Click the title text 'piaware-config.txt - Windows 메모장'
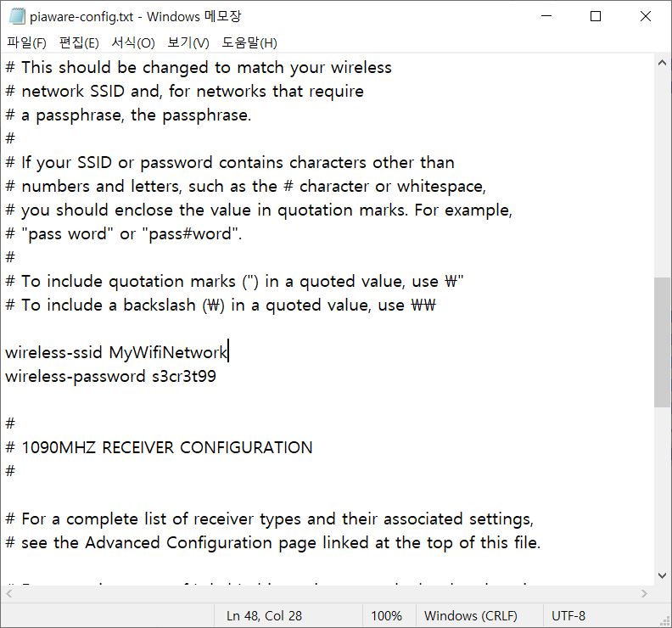Viewport: 672px width, 628px height. coord(136,17)
